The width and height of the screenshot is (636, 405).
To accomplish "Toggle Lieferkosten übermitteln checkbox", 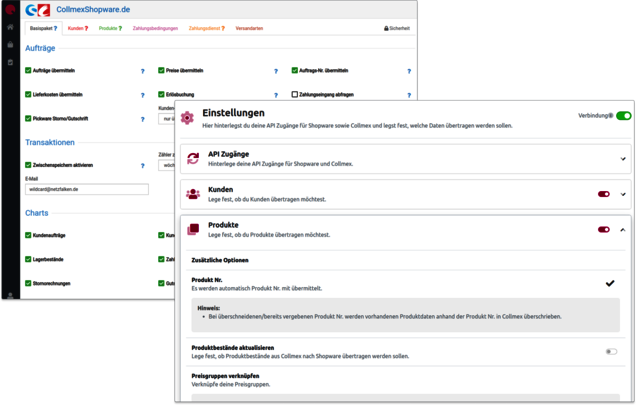I will [x=28, y=94].
